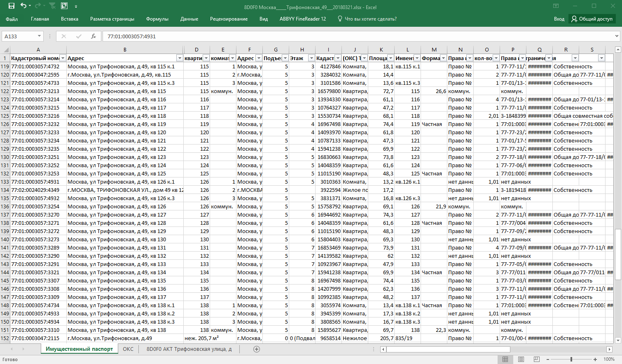Screen dimensions: 622x364
Task: Add a new sheet with the plus icon
Action: [257, 349]
